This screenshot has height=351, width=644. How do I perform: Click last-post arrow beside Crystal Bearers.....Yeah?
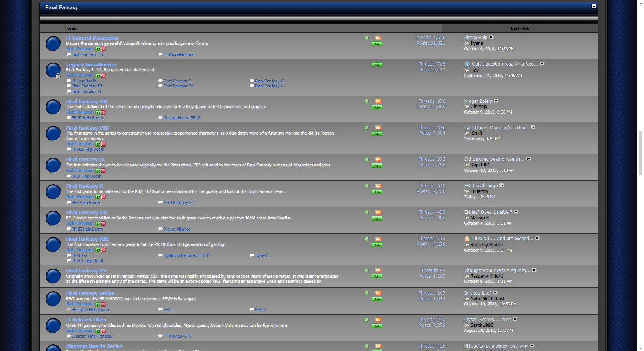(x=515, y=319)
